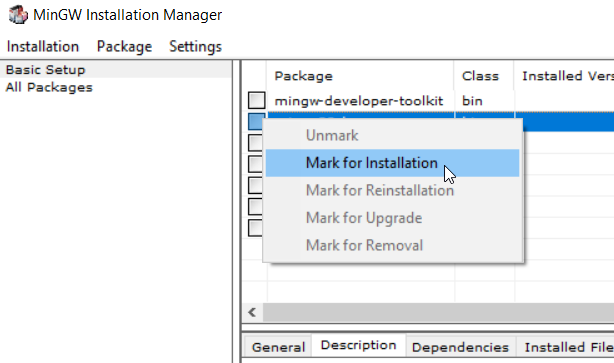614x363 pixels.
Task: Switch to the Installed Files tab
Action: pyautogui.click(x=566, y=347)
